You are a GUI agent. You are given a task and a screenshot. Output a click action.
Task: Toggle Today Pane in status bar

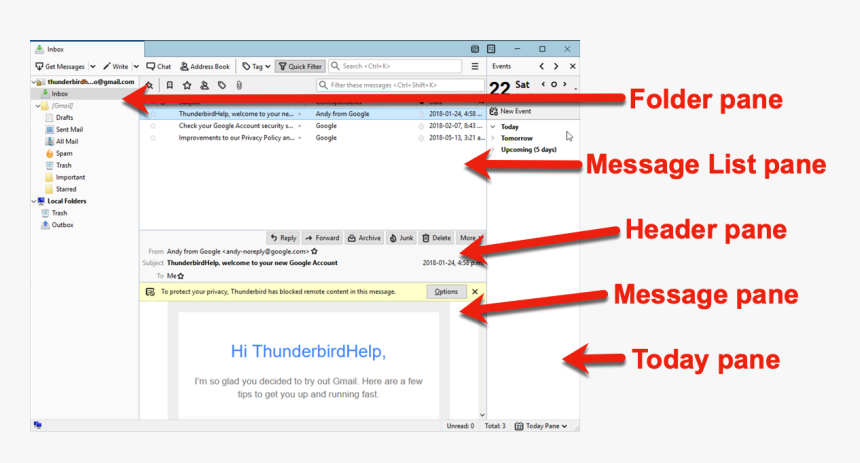[x=541, y=426]
